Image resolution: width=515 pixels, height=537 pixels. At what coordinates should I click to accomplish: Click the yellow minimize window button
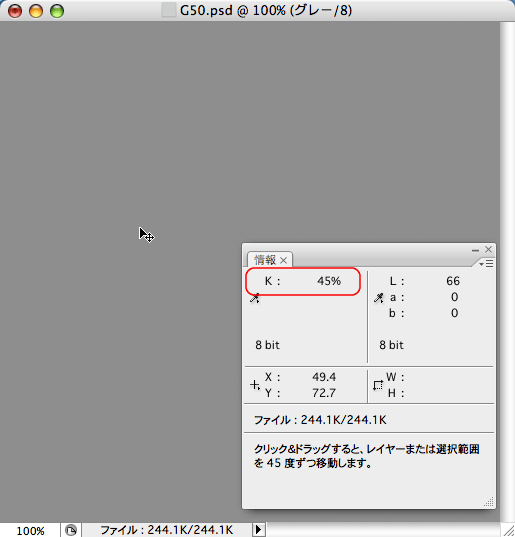coord(36,11)
